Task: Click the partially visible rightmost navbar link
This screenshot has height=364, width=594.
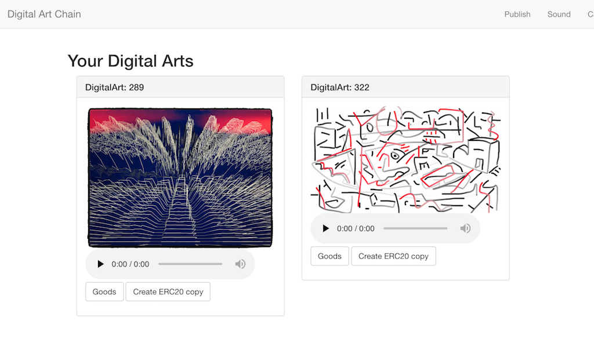Action: coord(590,14)
